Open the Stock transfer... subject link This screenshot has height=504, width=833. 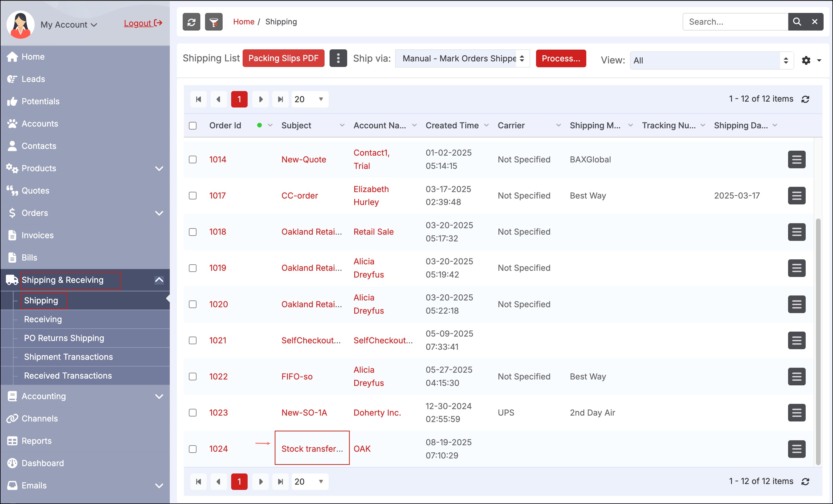tap(312, 449)
